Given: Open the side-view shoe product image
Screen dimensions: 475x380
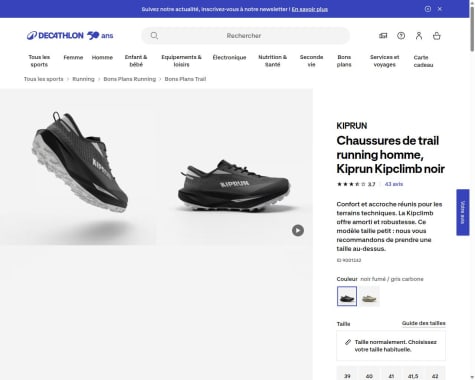Looking at the screenshot, I should pos(235,167).
